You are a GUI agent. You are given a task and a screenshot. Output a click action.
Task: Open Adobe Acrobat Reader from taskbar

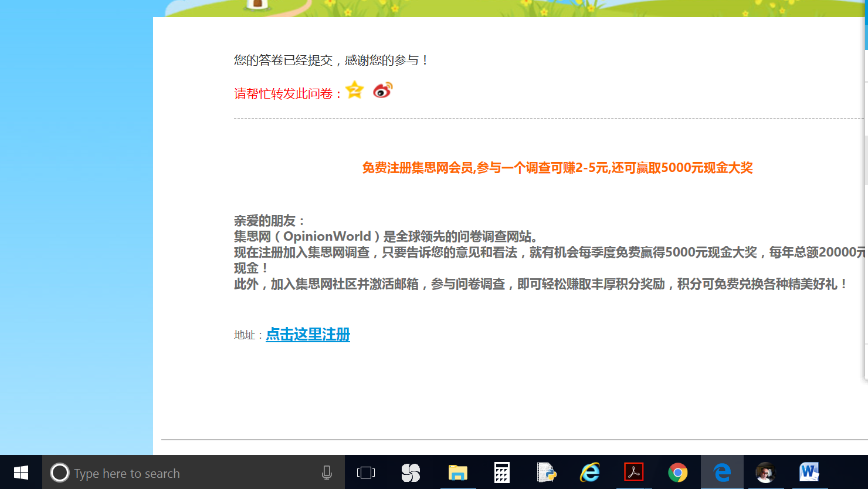tap(634, 472)
